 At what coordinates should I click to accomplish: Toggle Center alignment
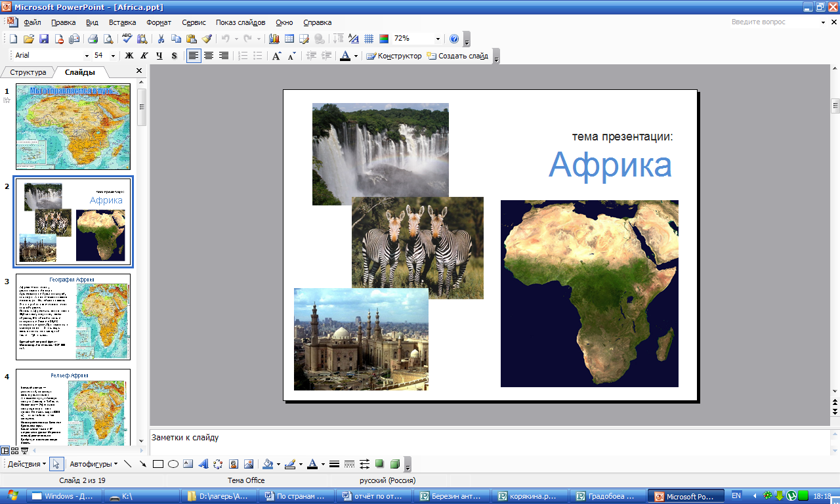click(x=209, y=56)
